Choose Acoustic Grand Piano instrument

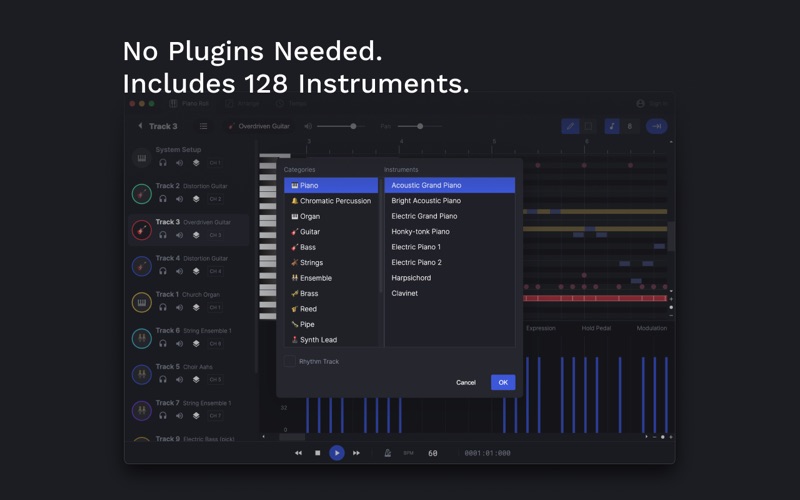click(x=449, y=185)
